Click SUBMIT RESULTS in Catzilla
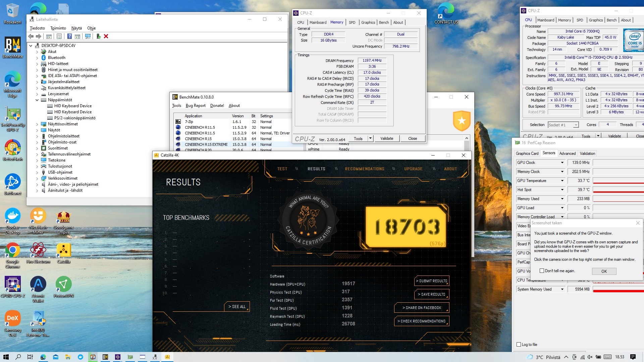This screenshot has height=362, width=644. tap(431, 281)
